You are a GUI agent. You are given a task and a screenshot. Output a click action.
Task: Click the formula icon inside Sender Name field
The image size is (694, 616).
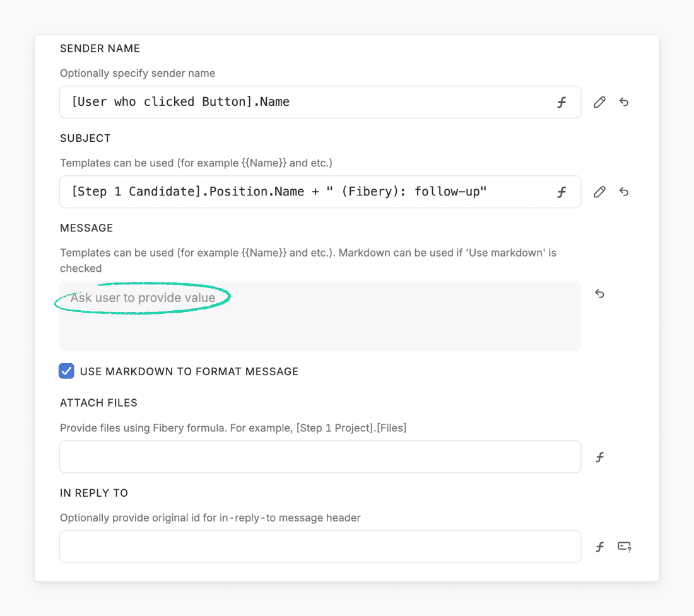click(x=562, y=102)
